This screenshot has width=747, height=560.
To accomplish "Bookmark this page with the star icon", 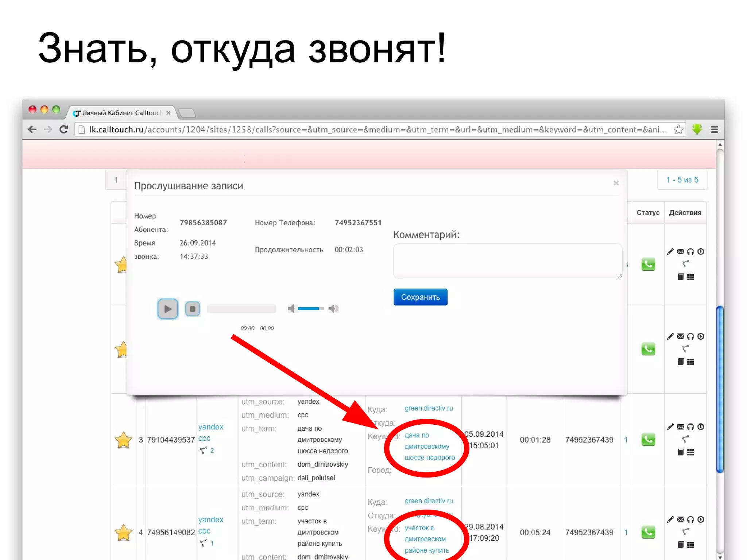I will pos(678,130).
